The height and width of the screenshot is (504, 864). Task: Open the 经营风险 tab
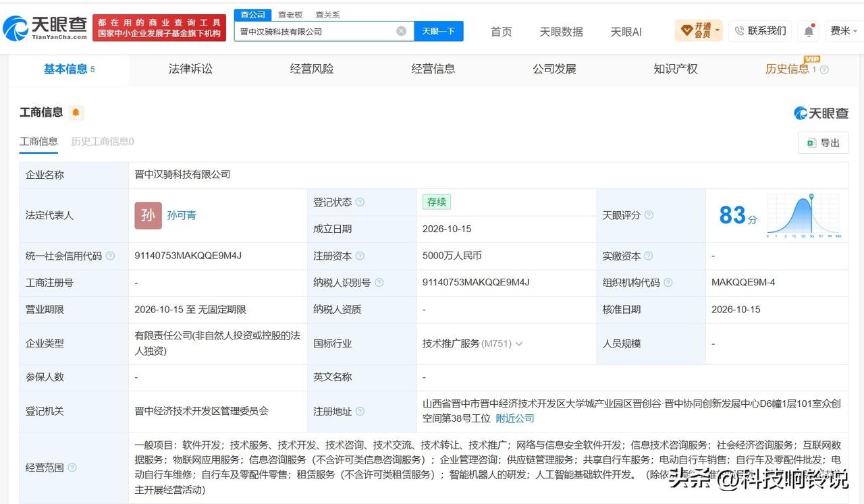[x=312, y=69]
